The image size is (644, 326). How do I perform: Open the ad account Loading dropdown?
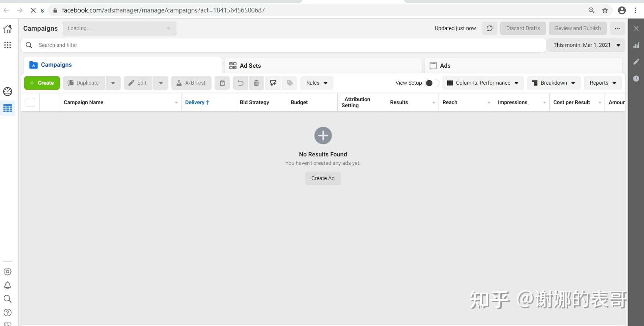point(119,28)
